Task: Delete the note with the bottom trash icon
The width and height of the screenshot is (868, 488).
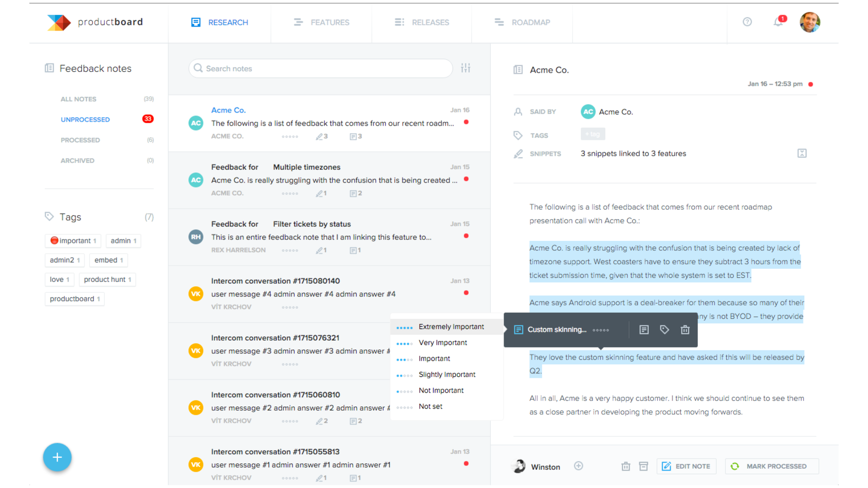Action: (625, 466)
